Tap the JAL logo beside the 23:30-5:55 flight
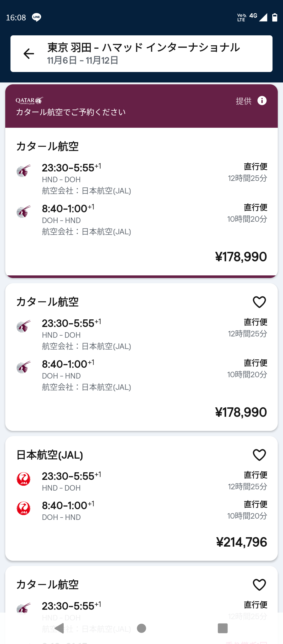The image size is (283, 644). point(24,479)
